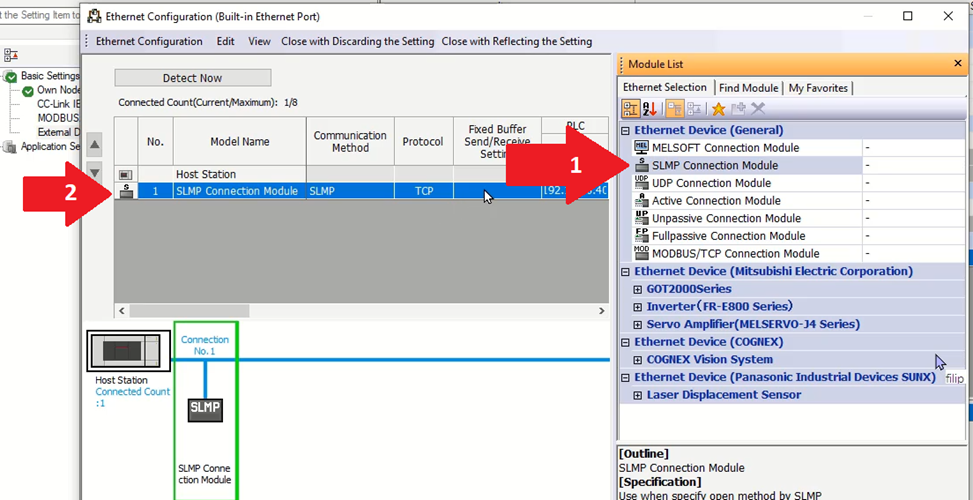Click horizontal scrollbar left arrow in table

(122, 311)
